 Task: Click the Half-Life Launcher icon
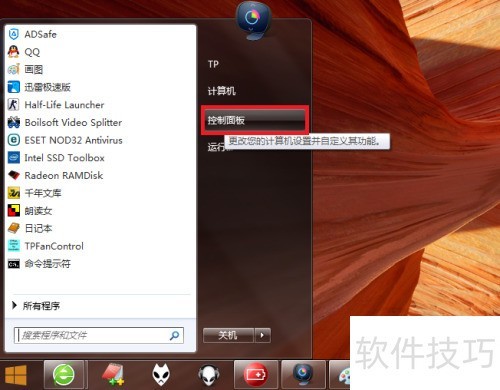tap(14, 105)
